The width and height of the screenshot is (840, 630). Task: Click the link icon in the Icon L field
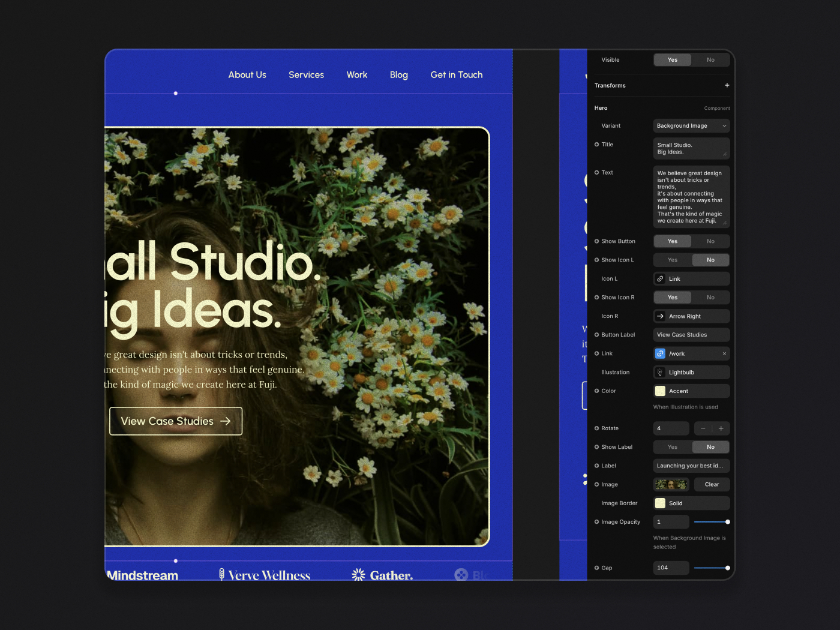pyautogui.click(x=660, y=279)
